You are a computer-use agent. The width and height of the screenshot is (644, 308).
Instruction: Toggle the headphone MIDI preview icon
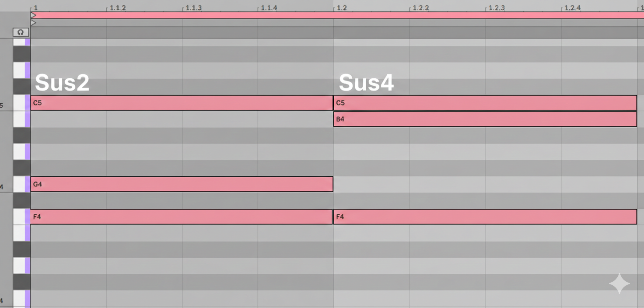click(x=20, y=31)
